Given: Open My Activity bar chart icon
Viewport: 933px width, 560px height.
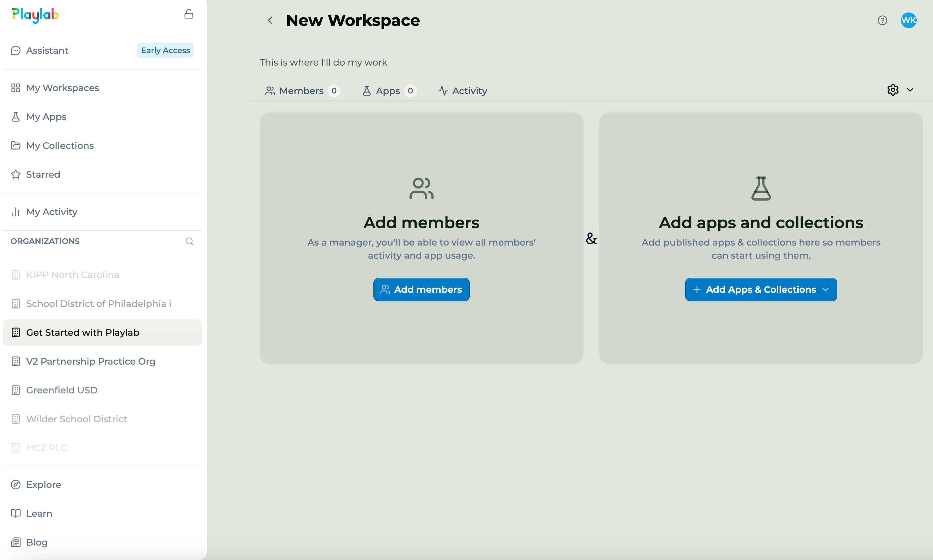Looking at the screenshot, I should pos(15,212).
